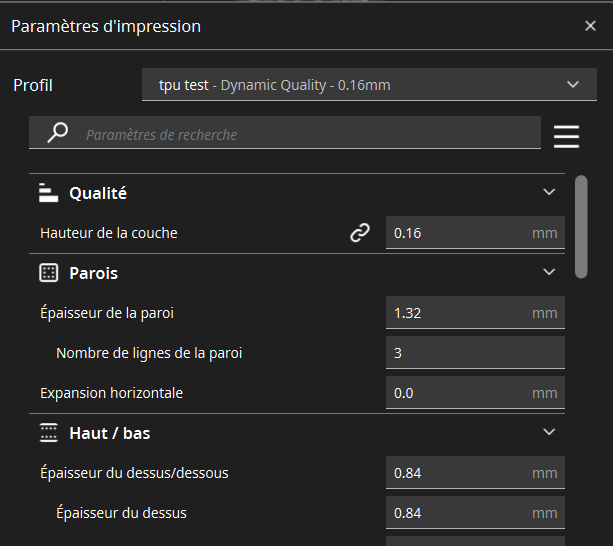Close the Paramètres d'impression panel
The width and height of the screenshot is (613, 546).
click(590, 26)
